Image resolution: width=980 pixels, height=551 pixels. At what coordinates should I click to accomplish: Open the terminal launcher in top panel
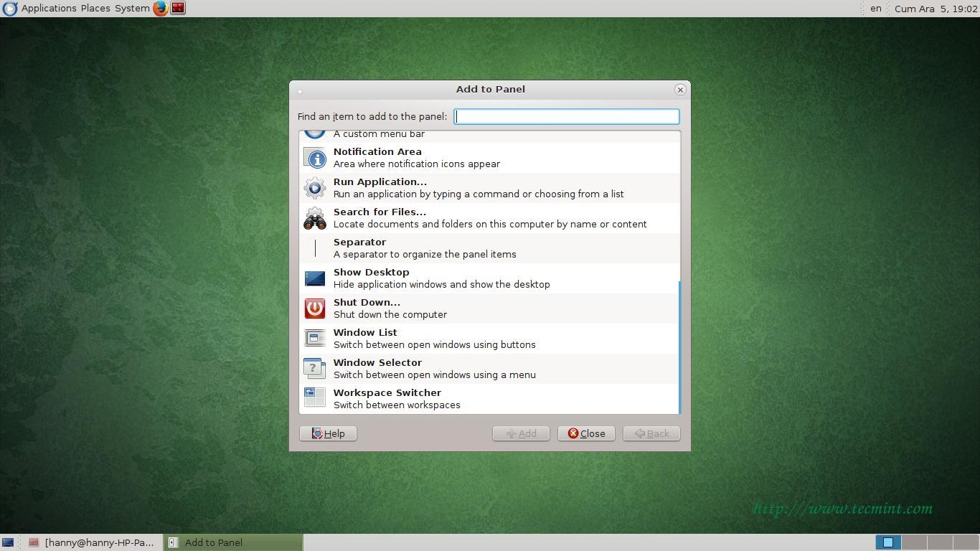pyautogui.click(x=178, y=9)
